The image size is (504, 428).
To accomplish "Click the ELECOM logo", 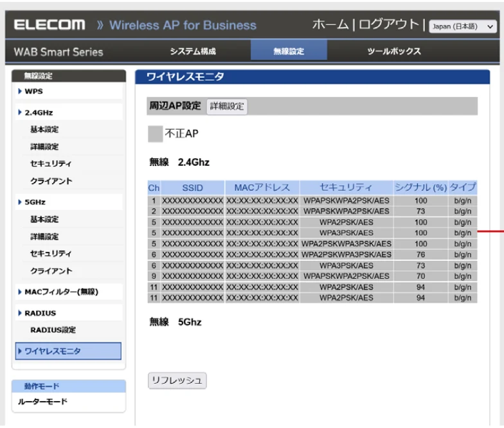I will click(x=50, y=24).
